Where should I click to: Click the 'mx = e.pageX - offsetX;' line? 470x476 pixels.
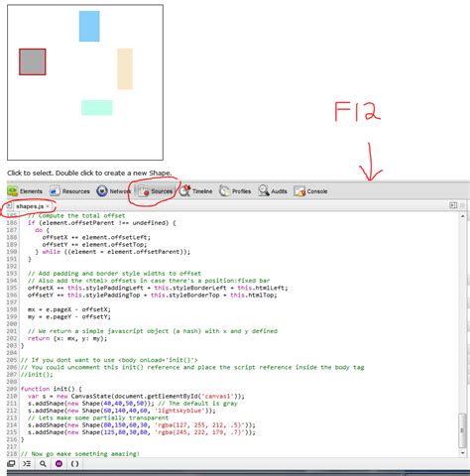point(69,309)
